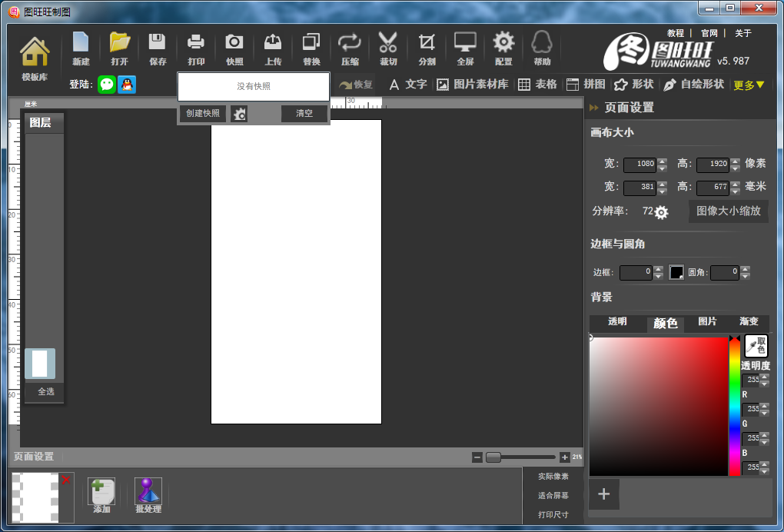The height and width of the screenshot is (532, 784).
Task: Click the 添加 add page icon
Action: [101, 495]
